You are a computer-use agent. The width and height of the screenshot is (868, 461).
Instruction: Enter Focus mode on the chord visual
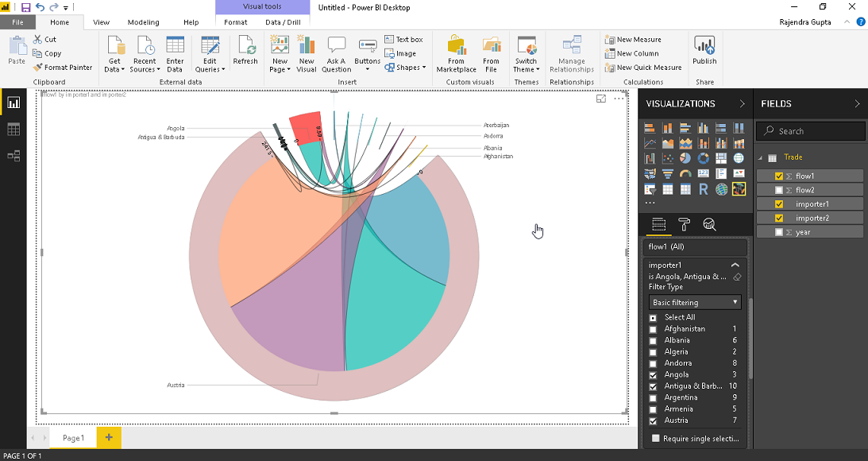point(601,99)
